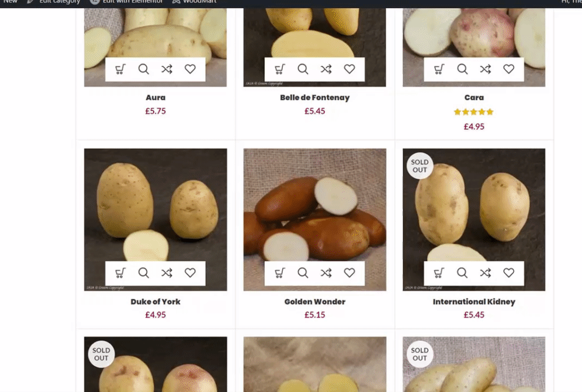Add Aura potato to cart

pyautogui.click(x=120, y=69)
